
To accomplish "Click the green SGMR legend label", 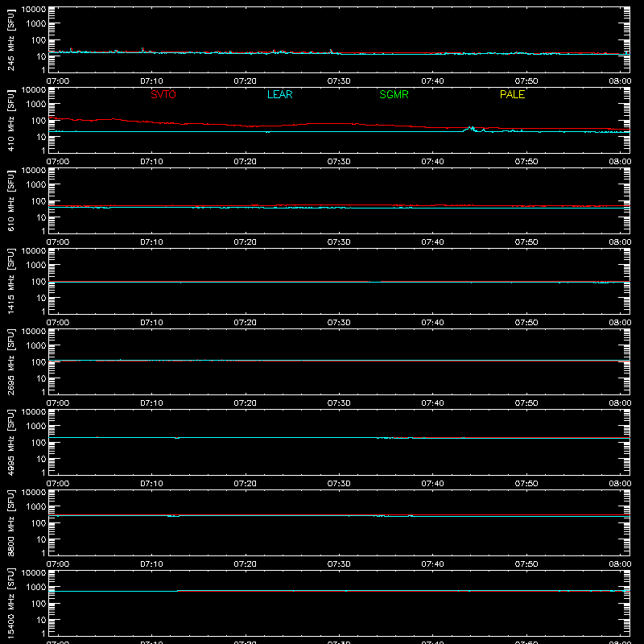I will click(x=394, y=94).
